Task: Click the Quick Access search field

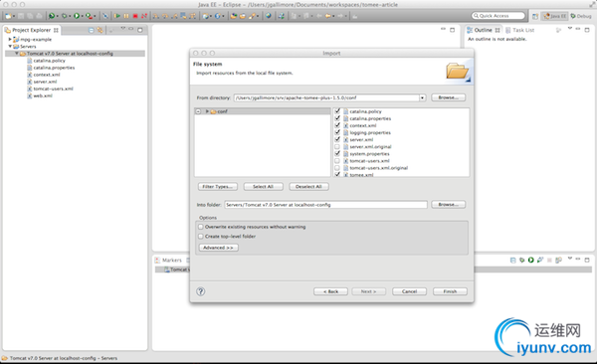Action: (498, 16)
